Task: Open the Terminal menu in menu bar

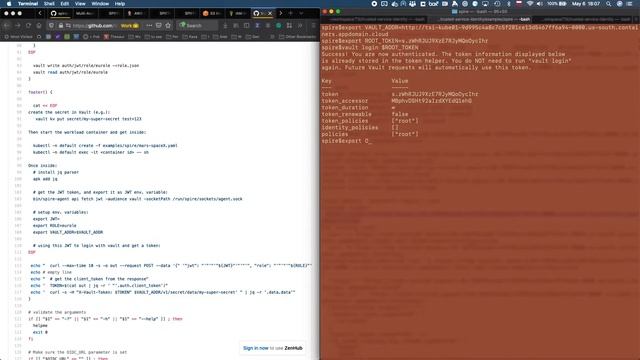Action: (x=28, y=4)
